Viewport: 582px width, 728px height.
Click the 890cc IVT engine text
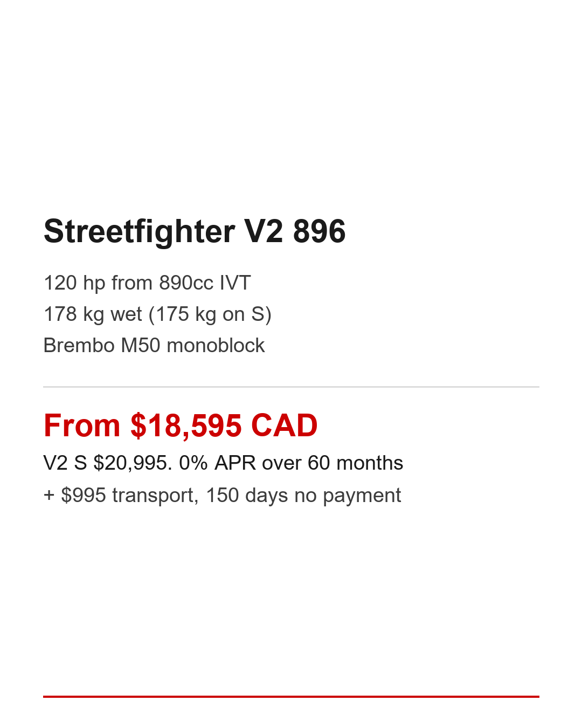205,283
